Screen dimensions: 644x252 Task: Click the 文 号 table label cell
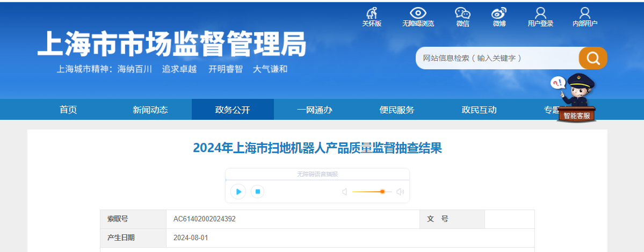pos(452,219)
